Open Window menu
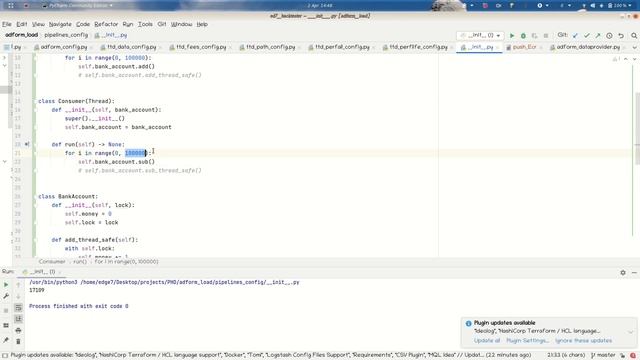The image size is (640, 360). pyautogui.click(x=181, y=24)
